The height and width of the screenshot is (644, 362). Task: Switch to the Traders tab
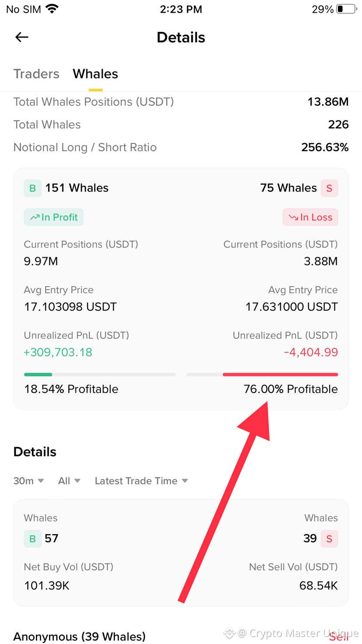[36, 74]
